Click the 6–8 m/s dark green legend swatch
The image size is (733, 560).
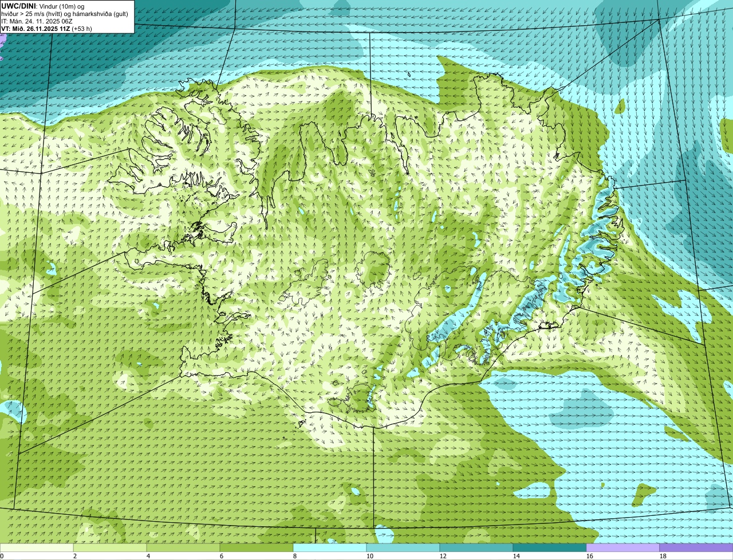[257, 547]
